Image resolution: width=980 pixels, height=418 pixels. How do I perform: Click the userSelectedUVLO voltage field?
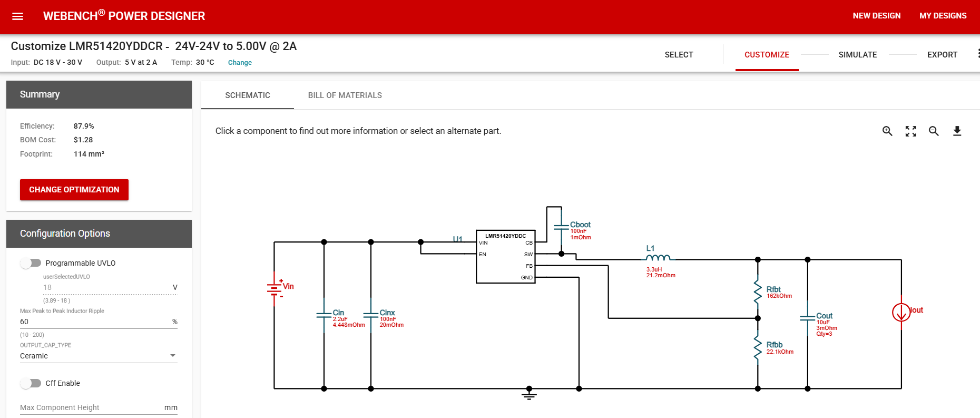99,287
